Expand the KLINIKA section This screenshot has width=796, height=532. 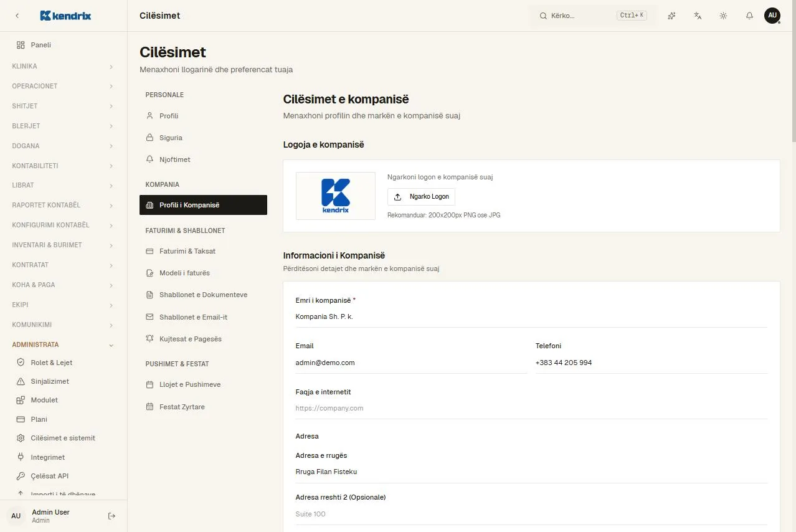[x=64, y=66]
